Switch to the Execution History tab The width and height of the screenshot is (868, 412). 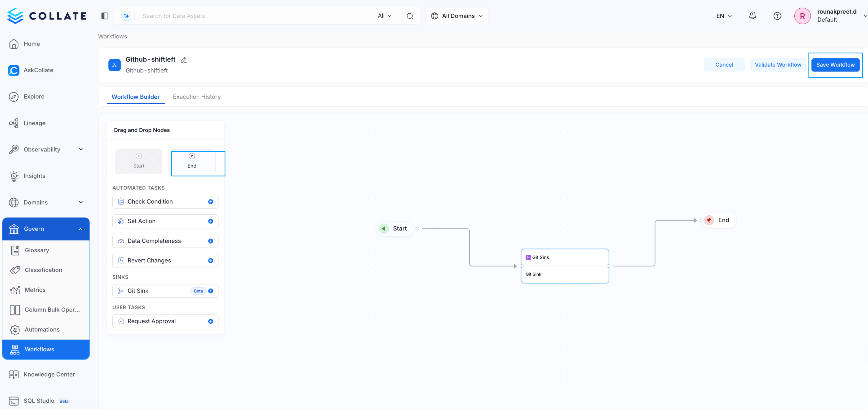click(x=197, y=97)
